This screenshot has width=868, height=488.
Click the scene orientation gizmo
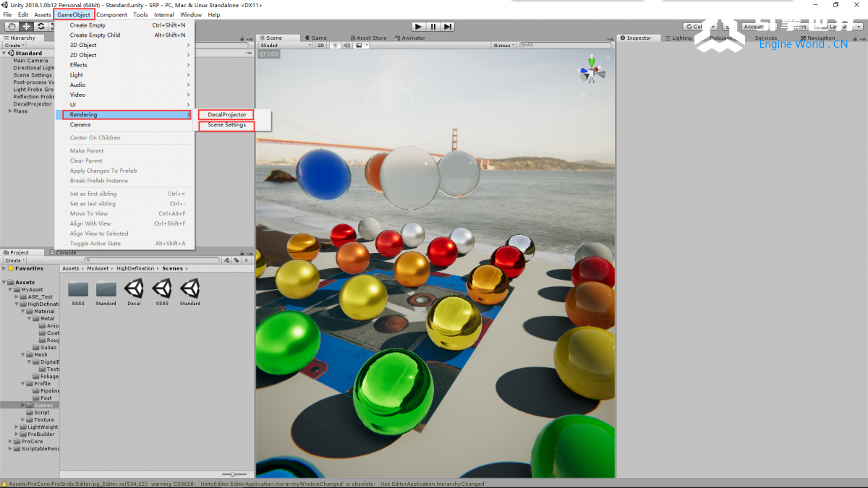coord(592,71)
